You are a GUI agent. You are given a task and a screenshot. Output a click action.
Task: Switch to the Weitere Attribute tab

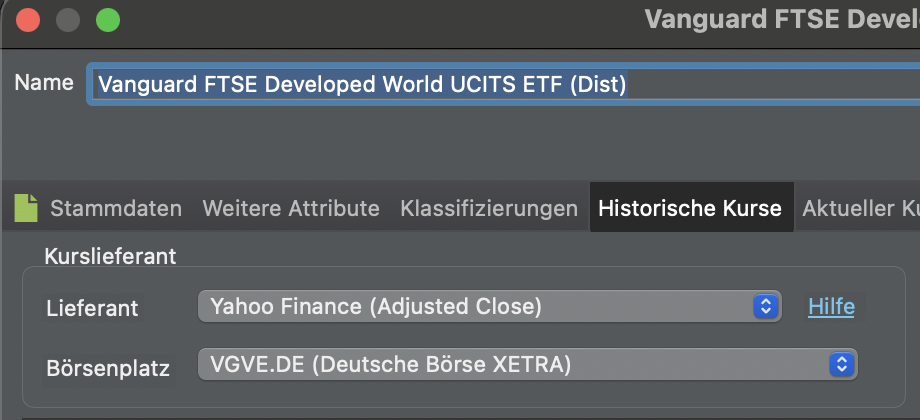tap(291, 208)
